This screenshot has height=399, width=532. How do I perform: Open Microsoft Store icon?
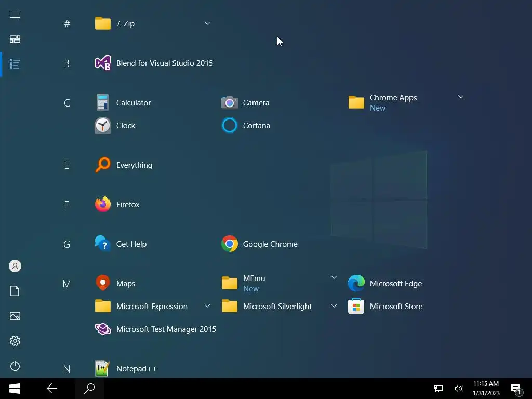pos(356,306)
